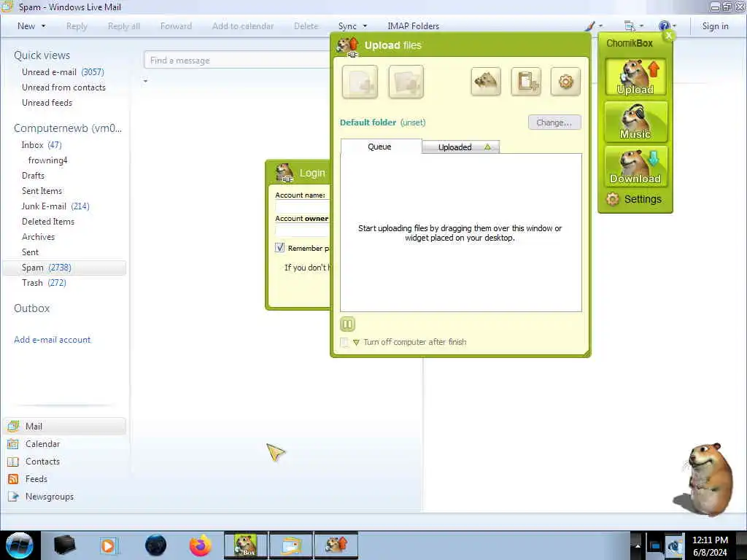Click the blue help icon

point(664,26)
